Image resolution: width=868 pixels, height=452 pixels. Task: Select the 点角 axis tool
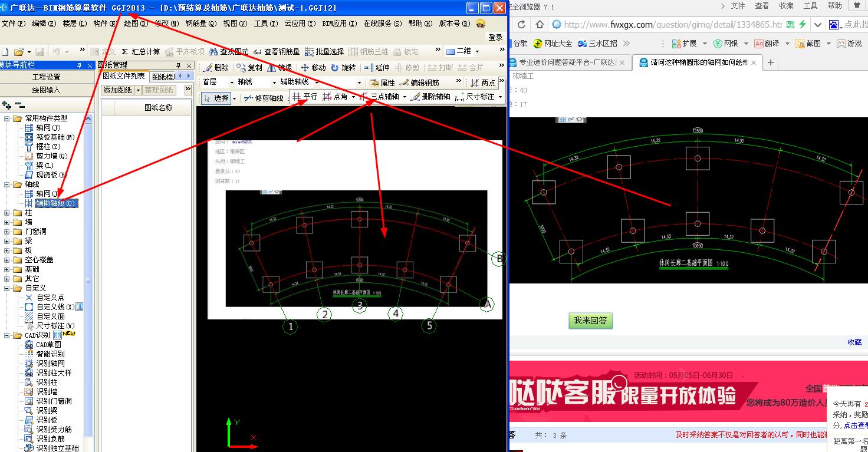(x=336, y=97)
